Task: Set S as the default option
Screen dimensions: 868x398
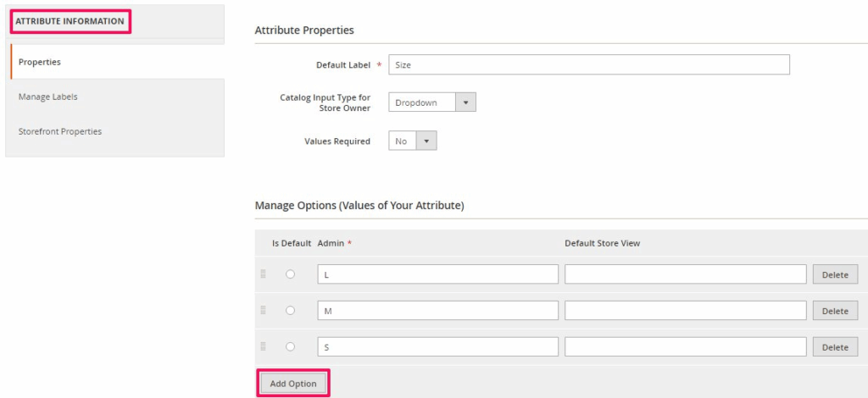Action: pos(290,347)
